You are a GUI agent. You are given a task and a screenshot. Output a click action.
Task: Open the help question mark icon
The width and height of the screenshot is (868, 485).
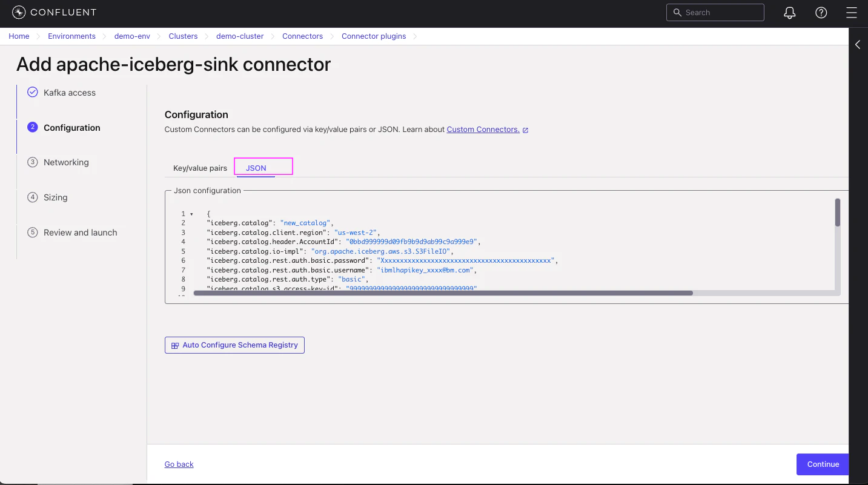pos(821,13)
